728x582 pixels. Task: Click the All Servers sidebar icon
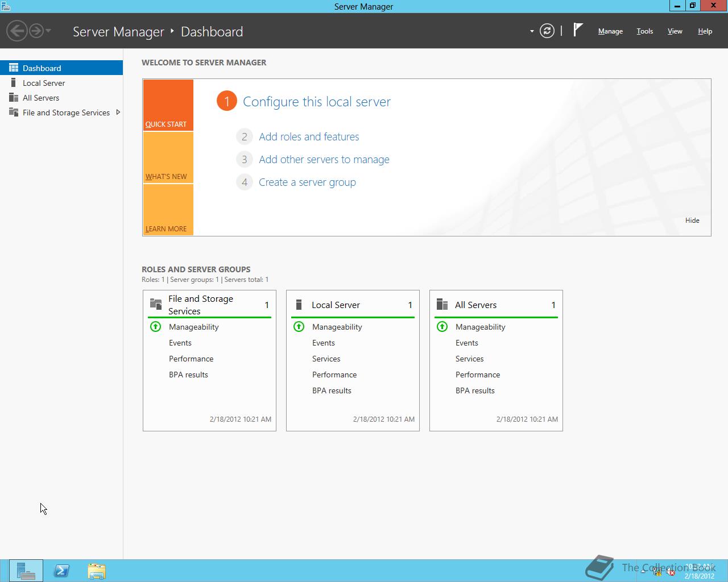pos(14,97)
